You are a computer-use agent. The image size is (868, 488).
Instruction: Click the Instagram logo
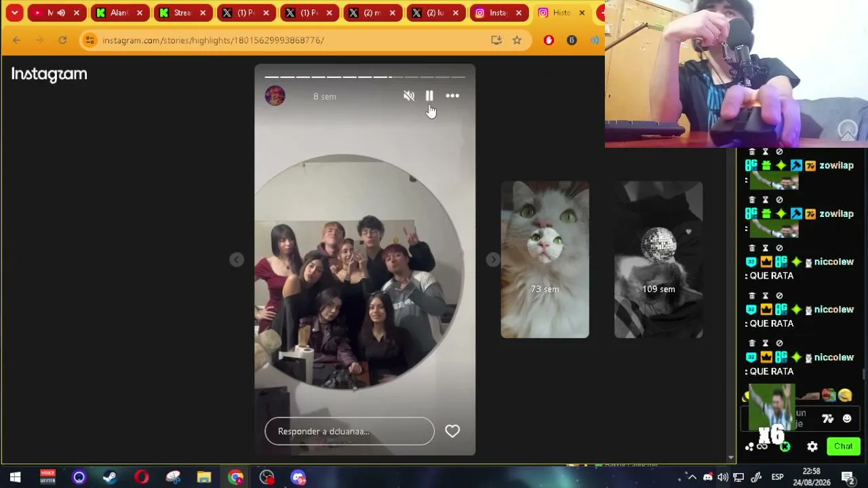pos(50,75)
